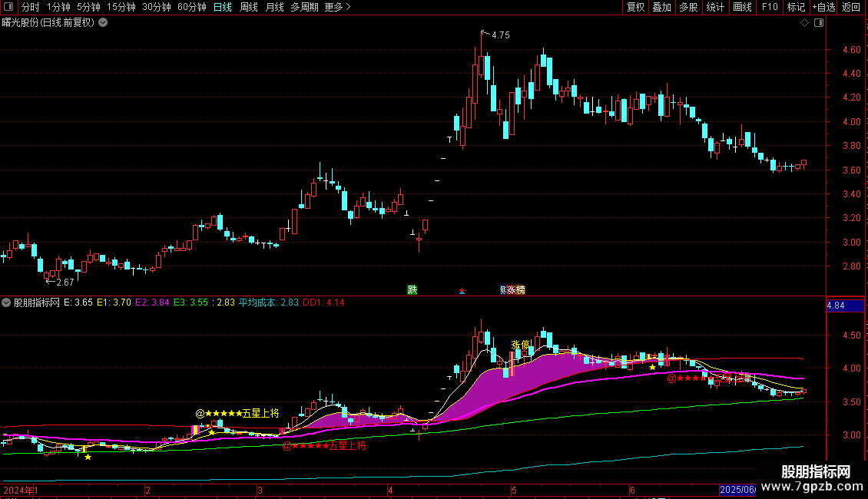Open the 多周期 multi-period view
This screenshot has width=868, height=499.
304,7
